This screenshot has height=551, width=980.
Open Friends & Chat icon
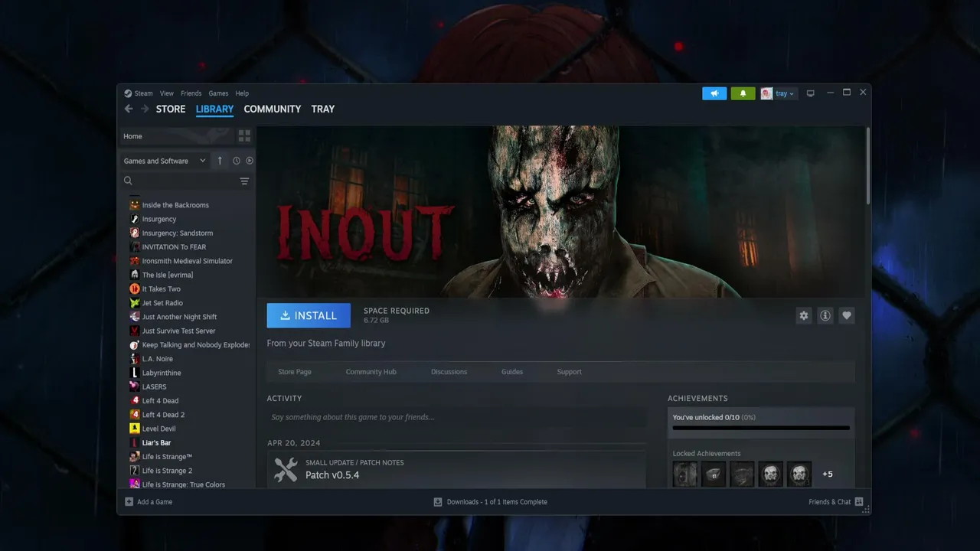click(x=859, y=502)
